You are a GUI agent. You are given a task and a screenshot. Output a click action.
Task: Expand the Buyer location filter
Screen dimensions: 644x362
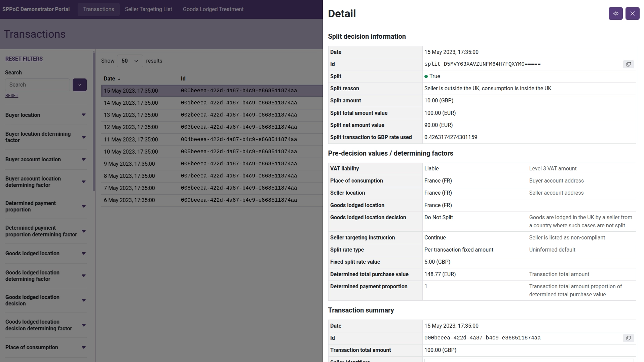coord(83,115)
